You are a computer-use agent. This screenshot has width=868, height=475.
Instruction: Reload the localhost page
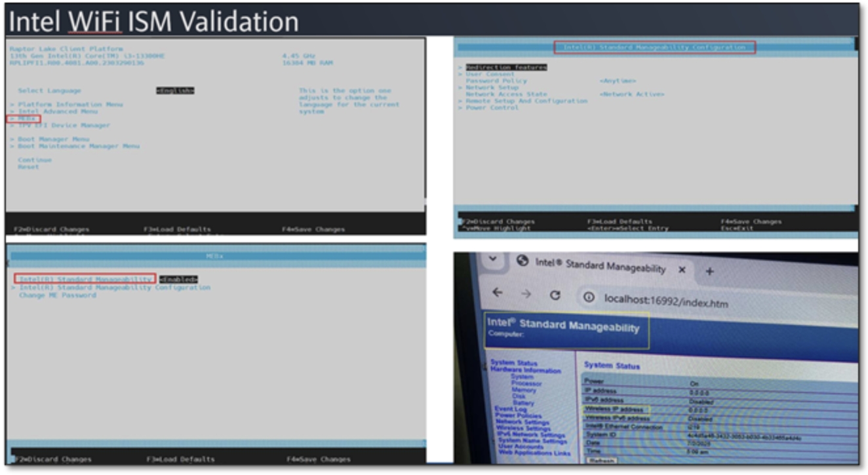point(555,295)
